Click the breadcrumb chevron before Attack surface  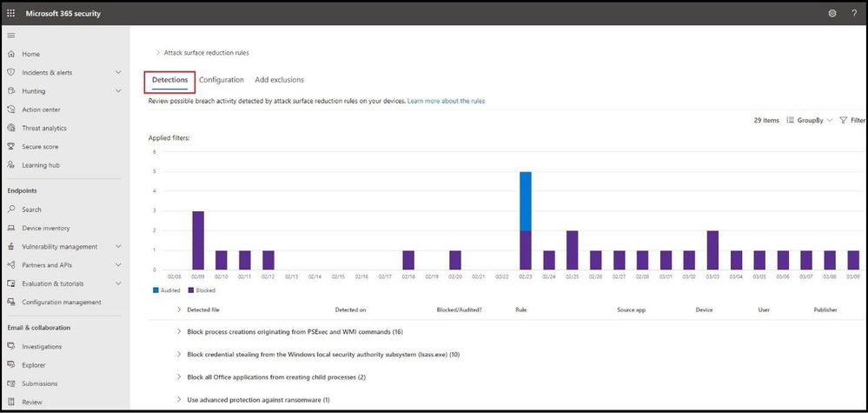pos(158,52)
